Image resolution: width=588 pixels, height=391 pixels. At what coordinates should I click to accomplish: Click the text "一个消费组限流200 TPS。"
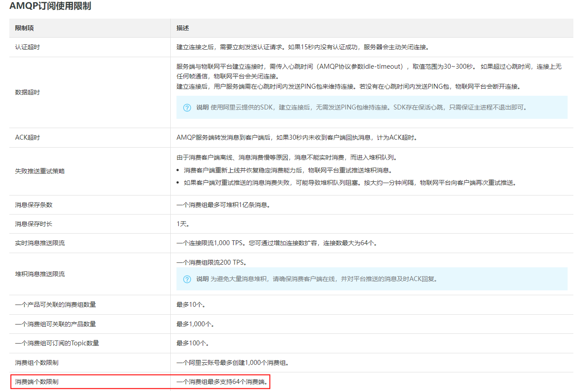(212, 262)
